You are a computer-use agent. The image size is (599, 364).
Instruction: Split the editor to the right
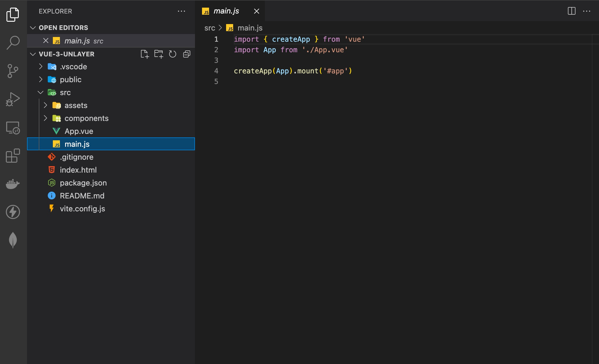571,11
